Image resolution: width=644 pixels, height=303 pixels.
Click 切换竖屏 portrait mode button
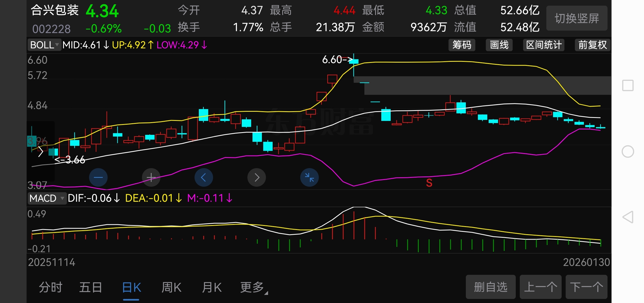(577, 18)
